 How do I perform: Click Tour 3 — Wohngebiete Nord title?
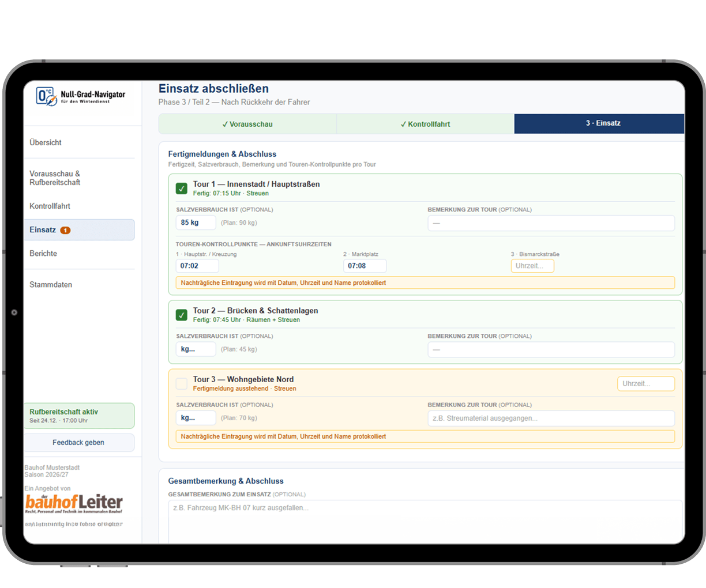point(243,379)
